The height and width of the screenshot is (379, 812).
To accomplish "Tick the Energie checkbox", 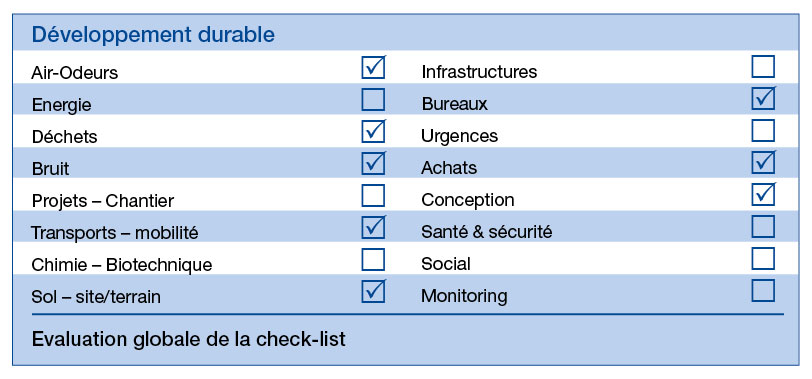I will [x=373, y=99].
